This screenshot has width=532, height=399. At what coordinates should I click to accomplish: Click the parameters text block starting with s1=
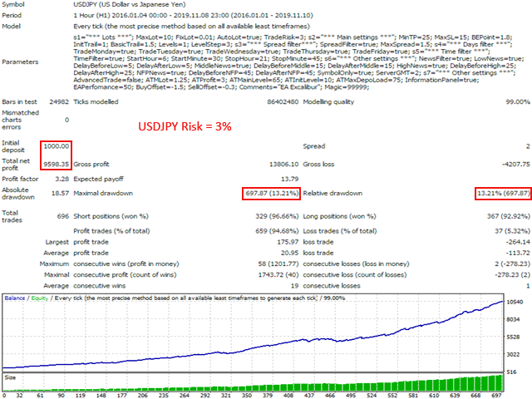(x=298, y=62)
